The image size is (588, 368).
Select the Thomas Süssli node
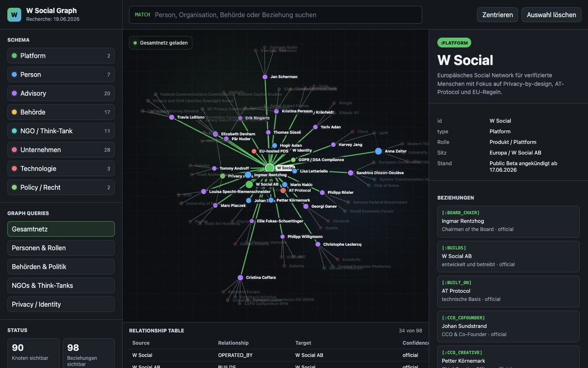[268, 132]
